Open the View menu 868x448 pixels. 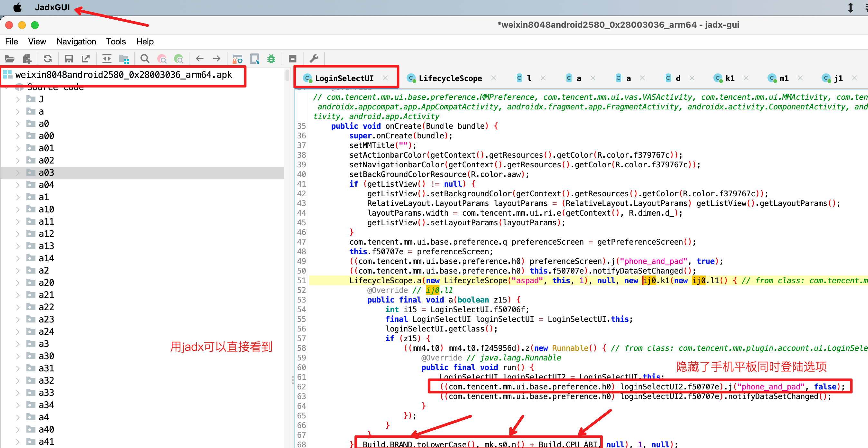click(x=37, y=42)
